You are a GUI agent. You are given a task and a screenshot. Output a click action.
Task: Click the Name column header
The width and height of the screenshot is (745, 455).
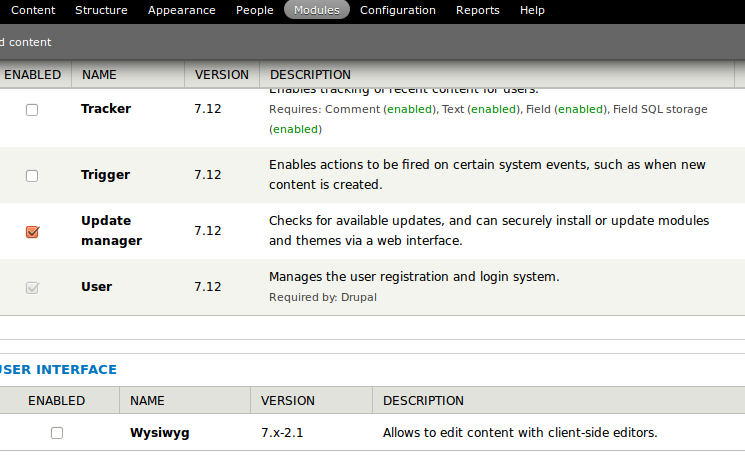99,75
